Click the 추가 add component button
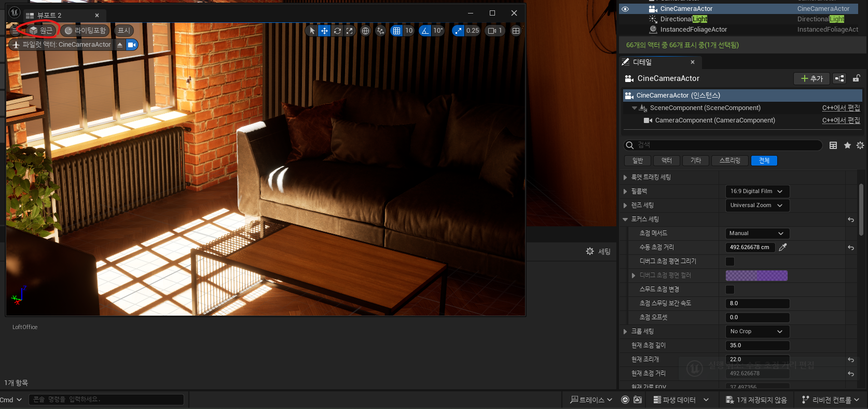This screenshot has height=409, width=868. (811, 78)
